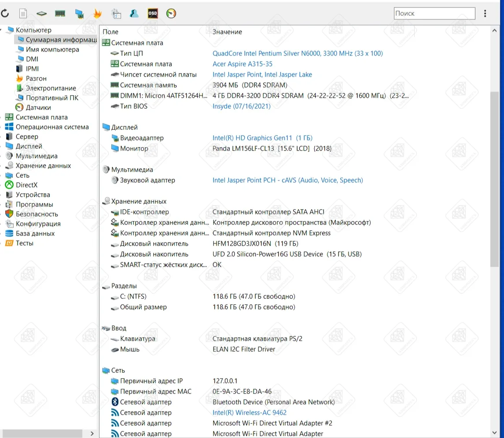This screenshot has width=504, height=438.
Task: Open the DMI tree item
Action: pos(32,59)
